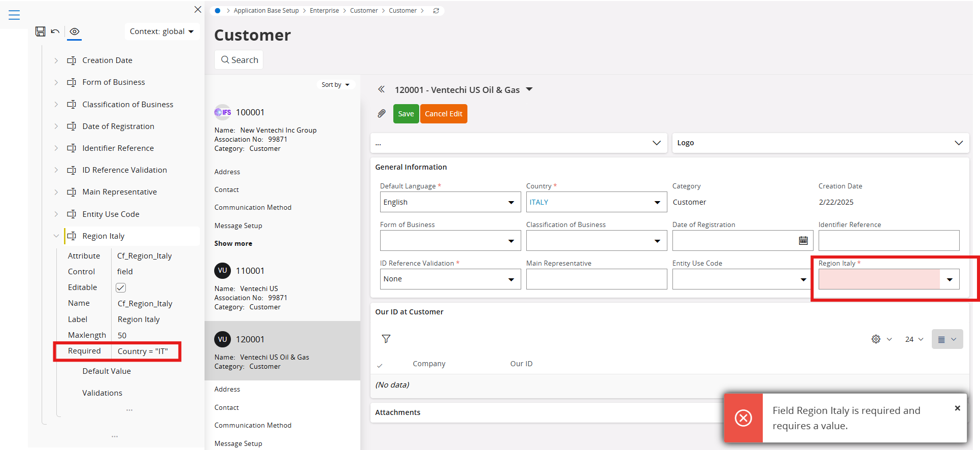Open Address under customer 120001

[227, 390]
